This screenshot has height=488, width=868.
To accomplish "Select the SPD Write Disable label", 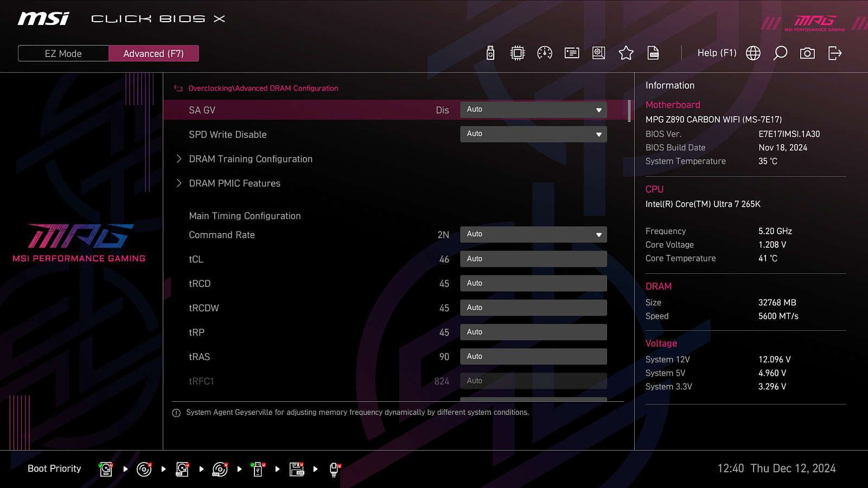I will 228,134.
